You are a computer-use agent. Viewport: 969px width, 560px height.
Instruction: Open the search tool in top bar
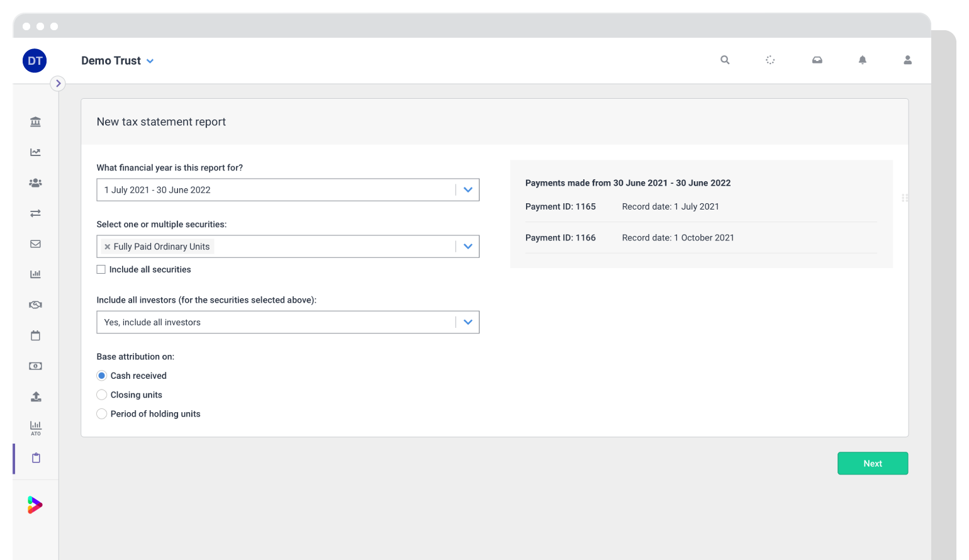pyautogui.click(x=724, y=60)
